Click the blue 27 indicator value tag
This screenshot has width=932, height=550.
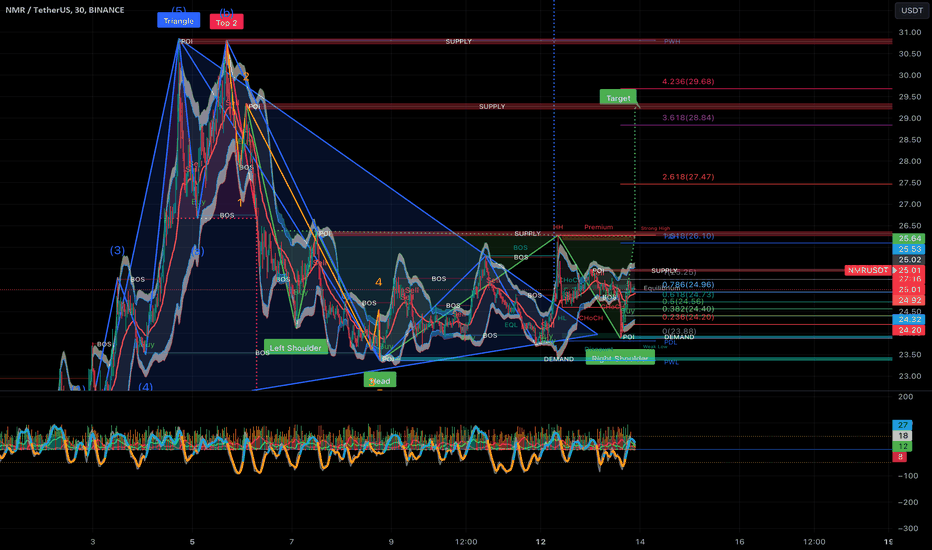(902, 425)
